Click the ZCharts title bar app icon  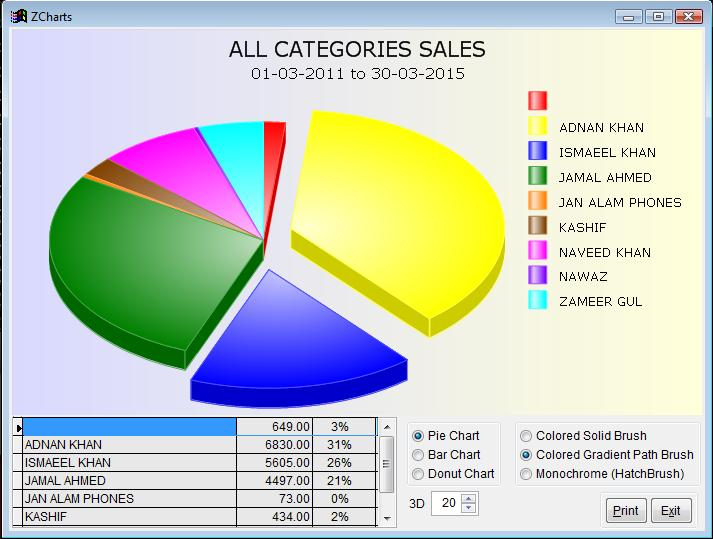(19, 16)
